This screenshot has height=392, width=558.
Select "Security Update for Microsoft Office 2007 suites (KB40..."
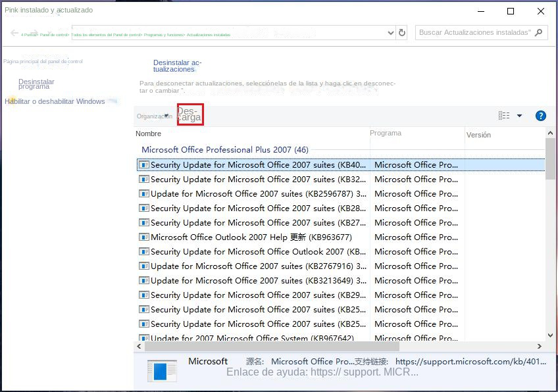341,164
